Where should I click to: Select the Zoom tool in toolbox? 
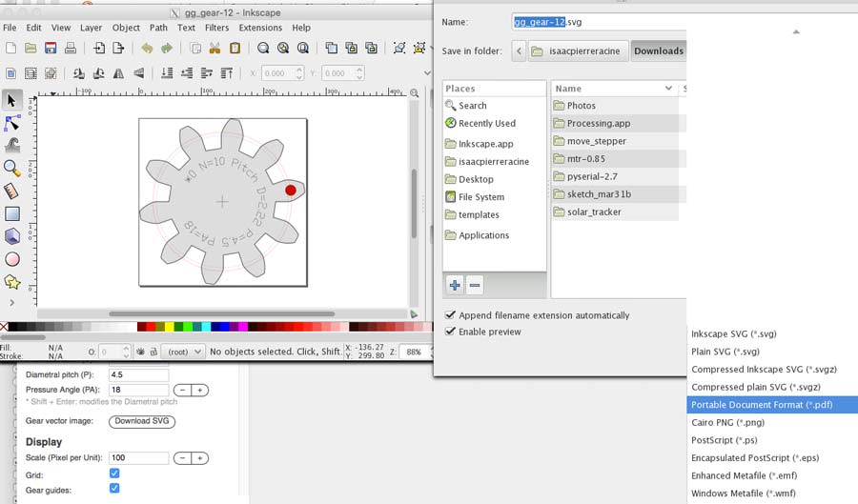[x=12, y=168]
